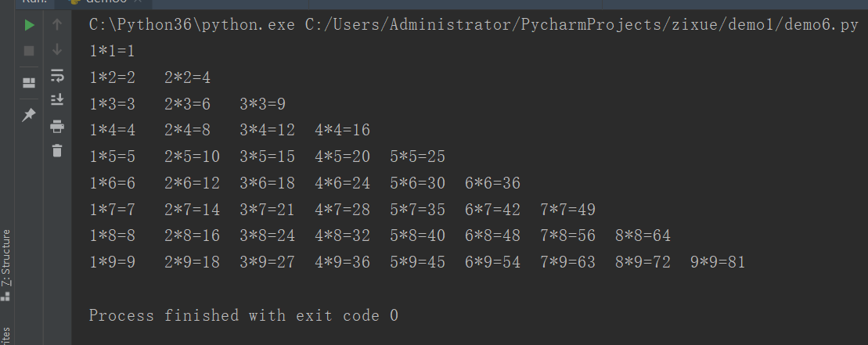The image size is (868, 345).
Task: Click the Restore Layout icon
Action: pos(29,82)
